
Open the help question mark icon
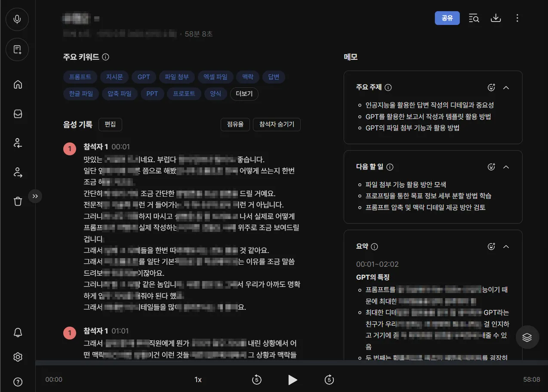[18, 382]
